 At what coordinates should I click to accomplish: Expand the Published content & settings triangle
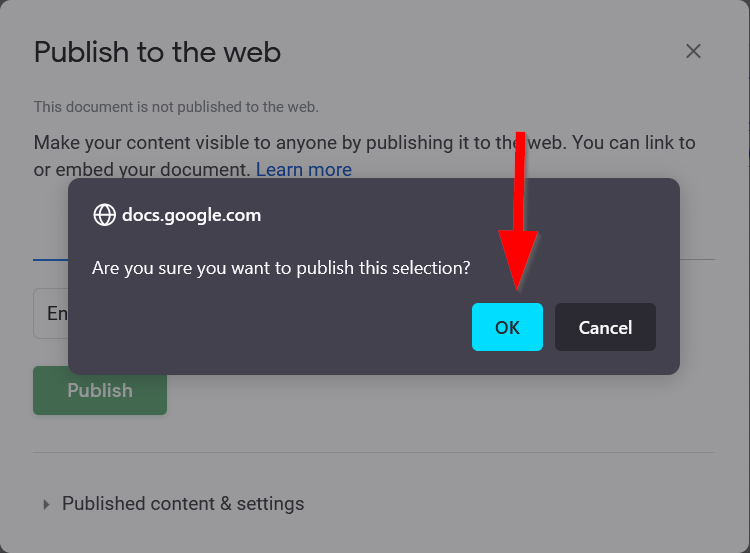coord(46,504)
